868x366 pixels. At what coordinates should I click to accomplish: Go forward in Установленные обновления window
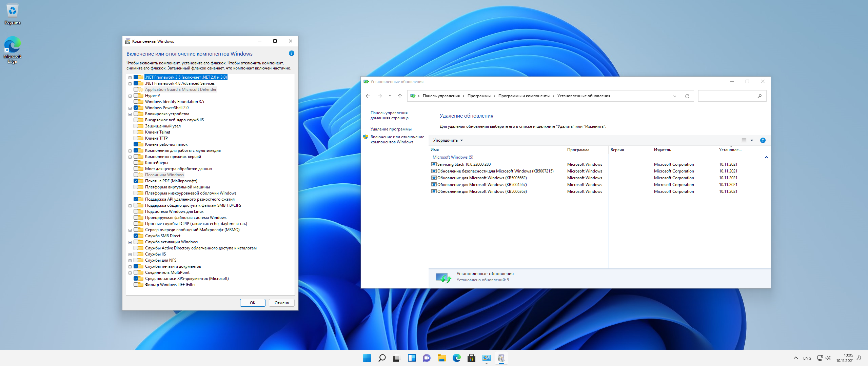click(x=380, y=96)
